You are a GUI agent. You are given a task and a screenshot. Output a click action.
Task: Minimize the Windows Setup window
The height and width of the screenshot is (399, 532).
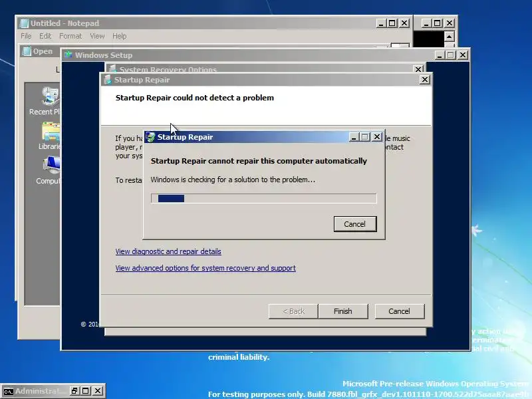[440, 55]
